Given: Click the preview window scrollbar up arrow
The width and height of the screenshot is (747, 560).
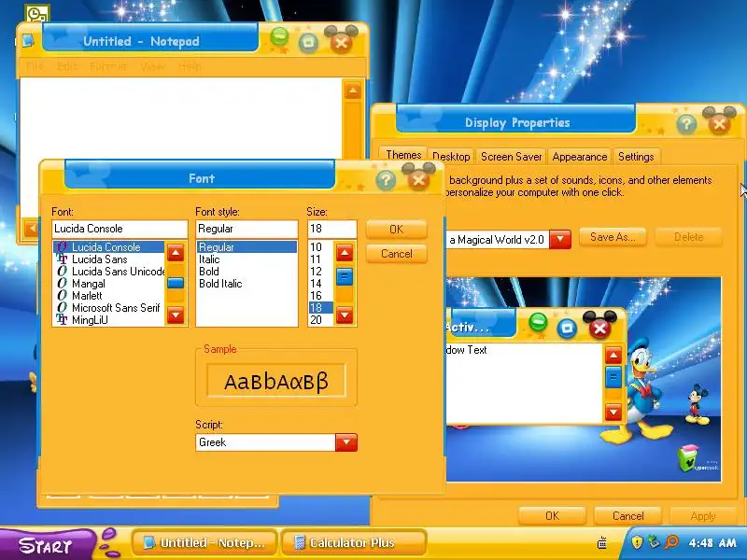Looking at the screenshot, I should [x=613, y=355].
